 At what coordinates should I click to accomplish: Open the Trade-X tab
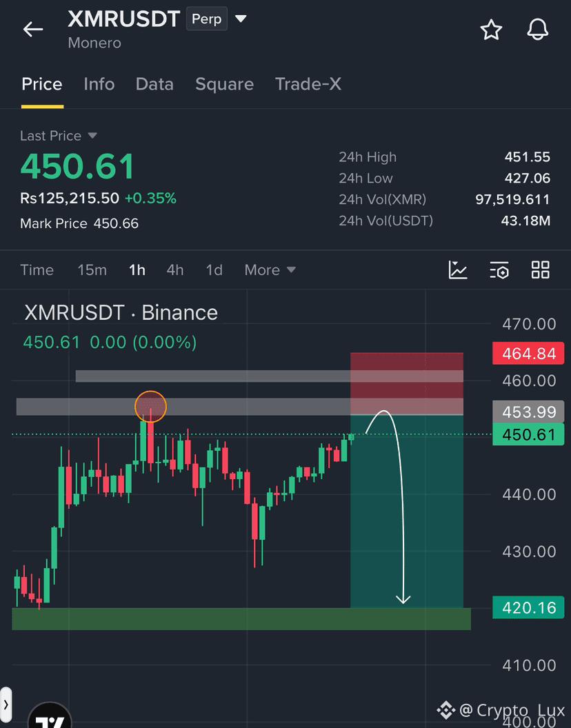point(308,84)
